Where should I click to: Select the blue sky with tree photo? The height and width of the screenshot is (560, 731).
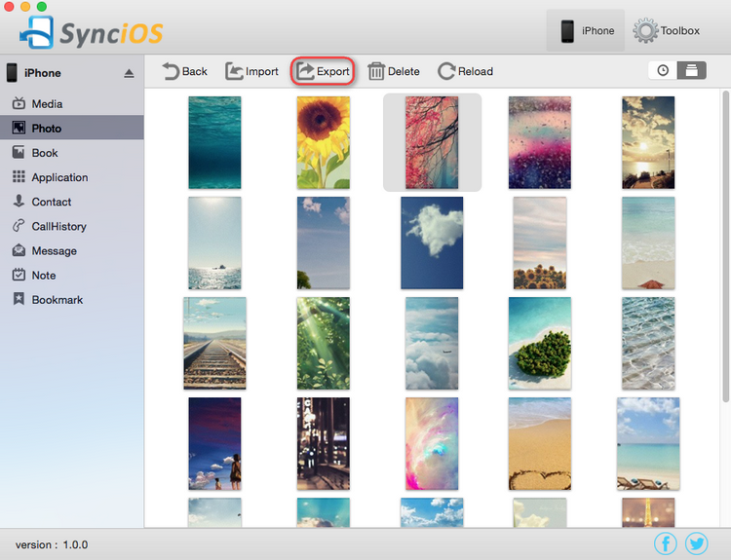pyautogui.click(x=323, y=243)
